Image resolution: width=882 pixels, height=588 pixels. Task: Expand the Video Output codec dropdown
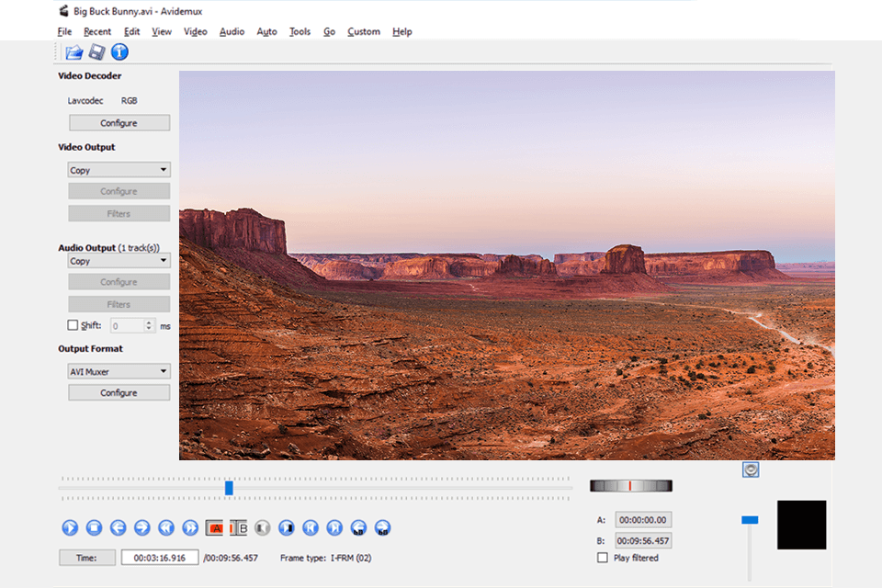119,170
